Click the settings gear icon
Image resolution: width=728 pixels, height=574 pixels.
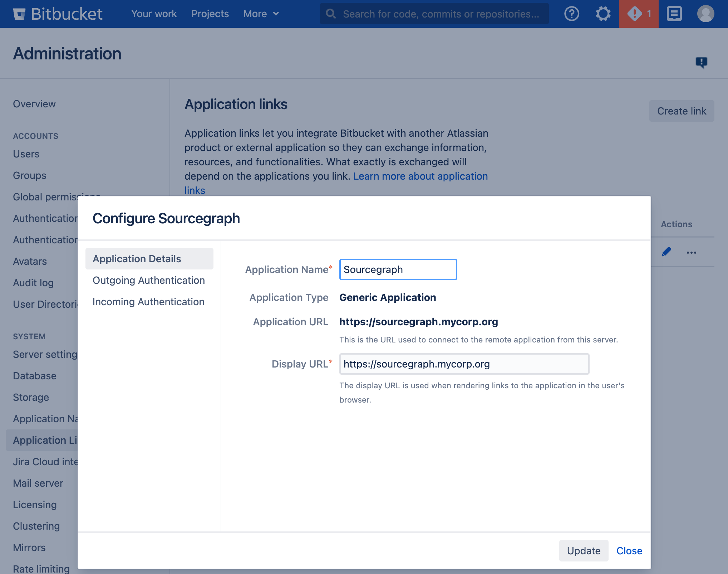(603, 14)
